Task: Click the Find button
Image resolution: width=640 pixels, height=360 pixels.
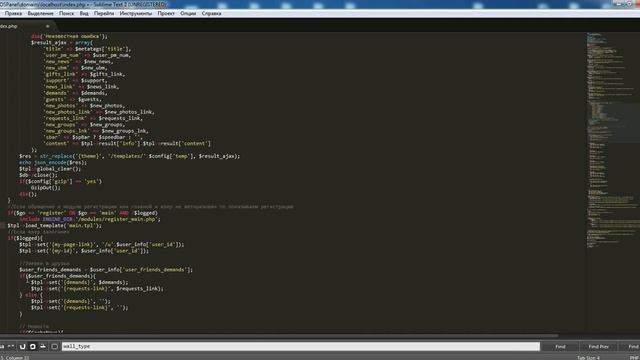Action: [560, 347]
